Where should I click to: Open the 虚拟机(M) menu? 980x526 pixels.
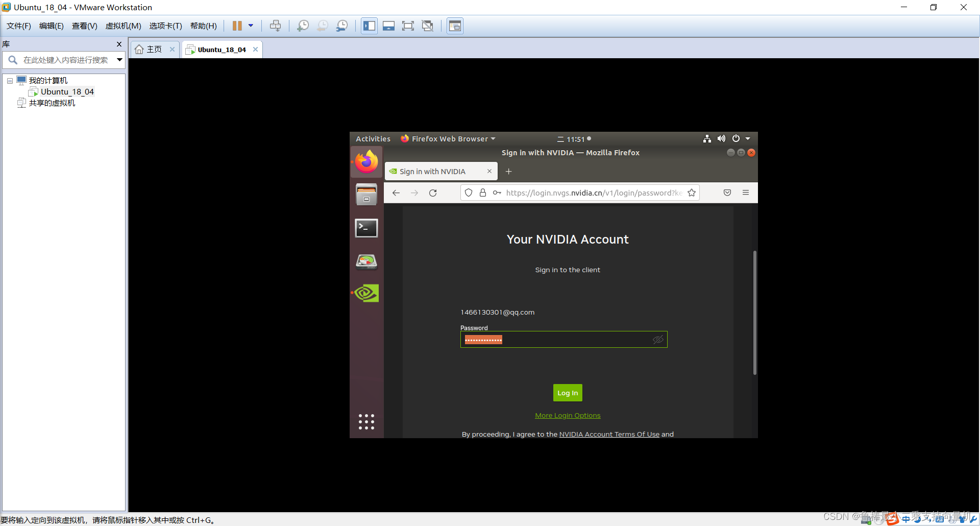(x=124, y=26)
